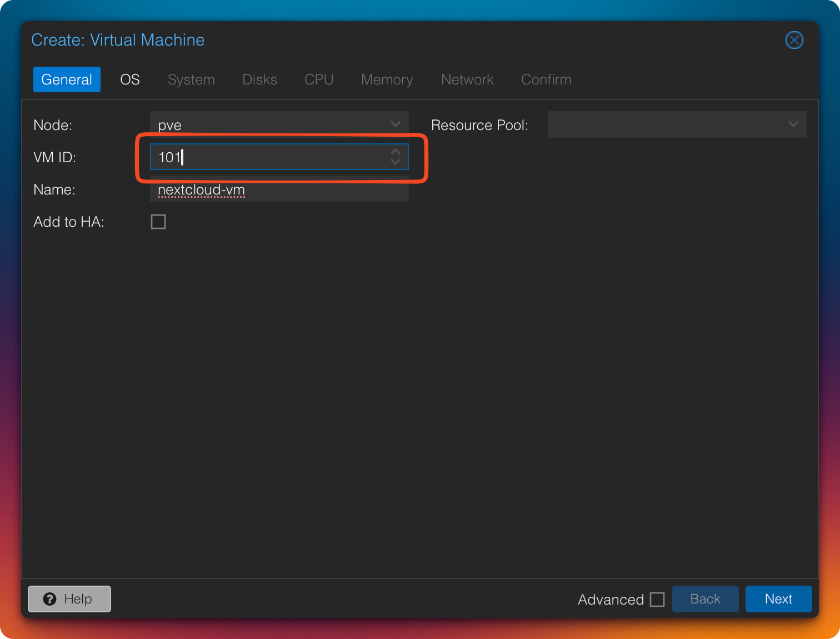
Task: Click Next to proceed
Action: 778,599
